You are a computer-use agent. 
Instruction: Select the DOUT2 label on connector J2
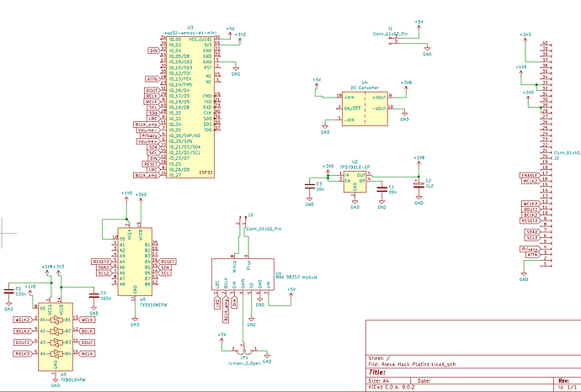(x=531, y=209)
